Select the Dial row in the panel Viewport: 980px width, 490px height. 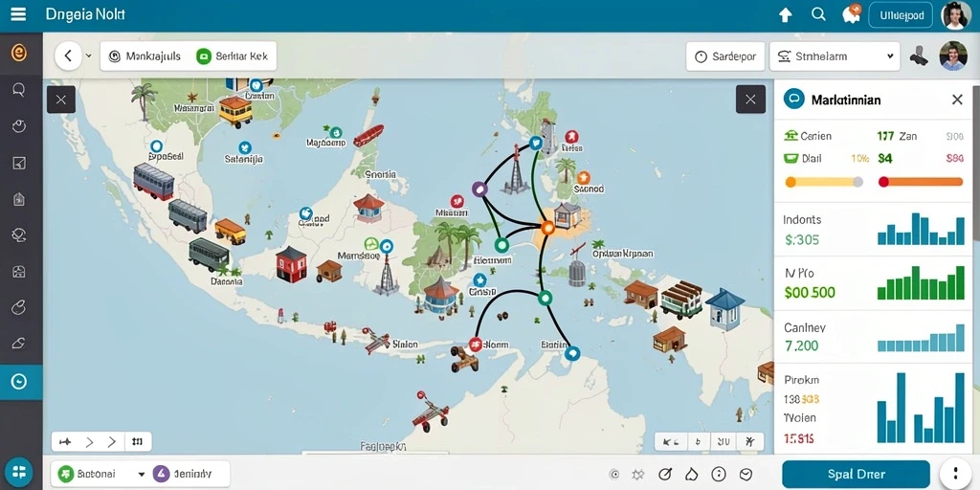click(x=873, y=159)
